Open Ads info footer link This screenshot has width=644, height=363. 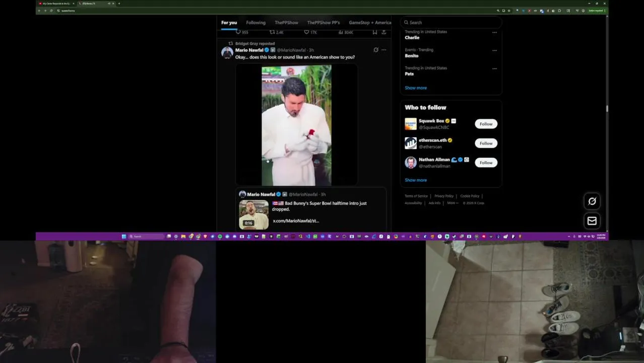(434, 203)
